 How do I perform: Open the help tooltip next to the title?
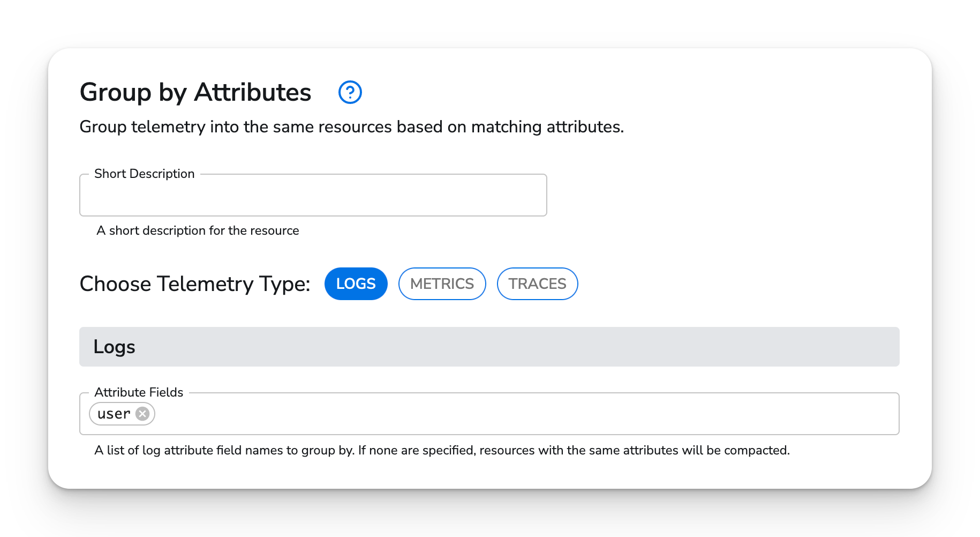349,92
